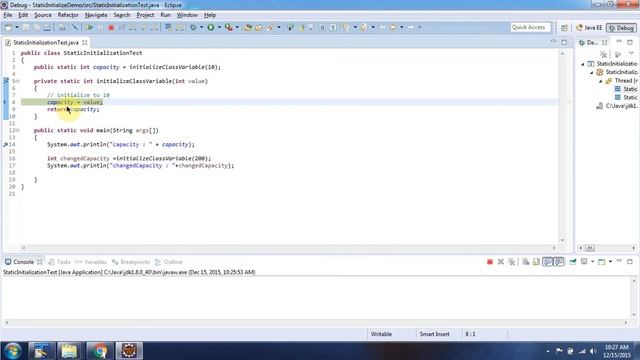Open the Window menu

pos(187,15)
